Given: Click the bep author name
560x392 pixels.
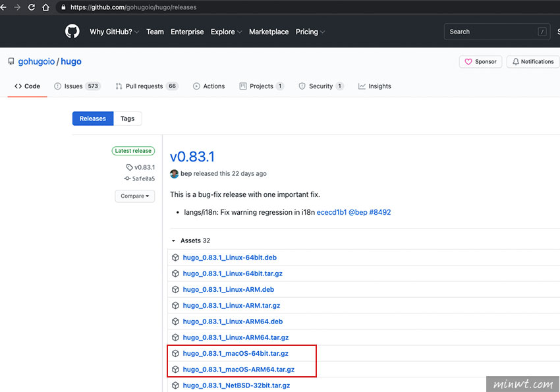Looking at the screenshot, I should point(186,173).
